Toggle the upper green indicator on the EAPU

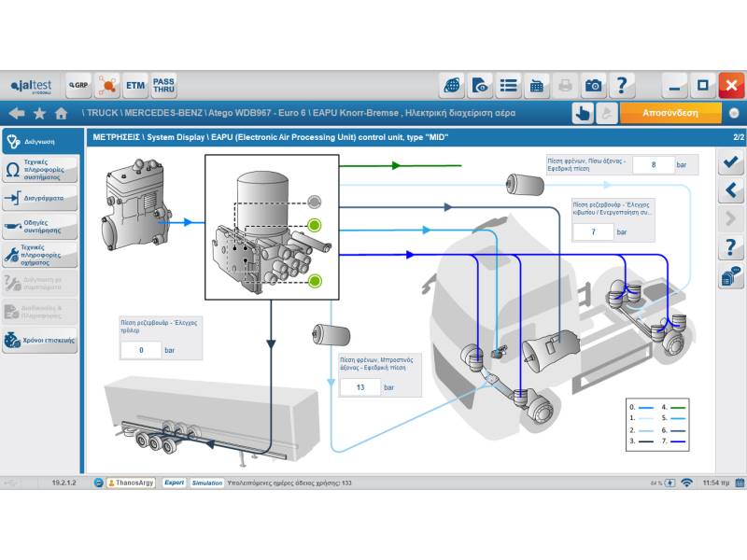click(315, 225)
